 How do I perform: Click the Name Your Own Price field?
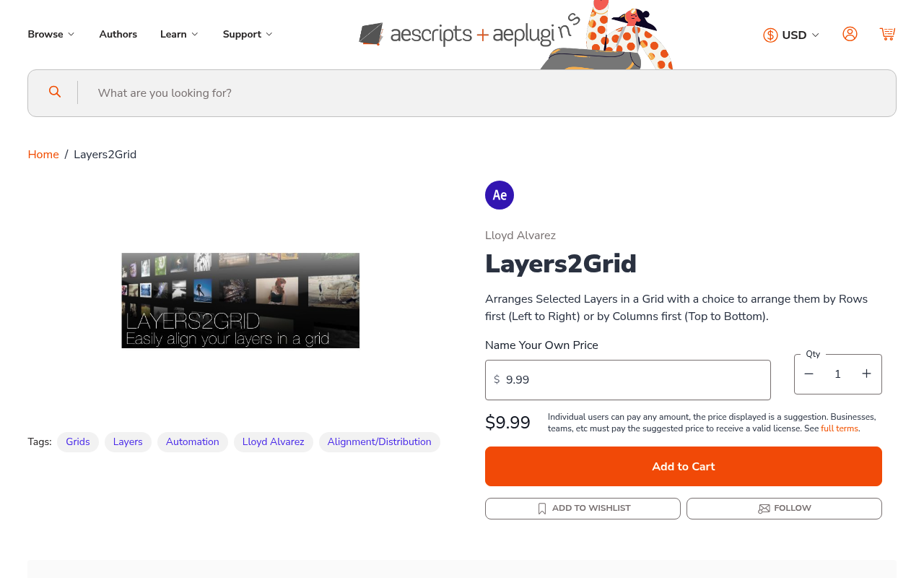pyautogui.click(x=627, y=379)
